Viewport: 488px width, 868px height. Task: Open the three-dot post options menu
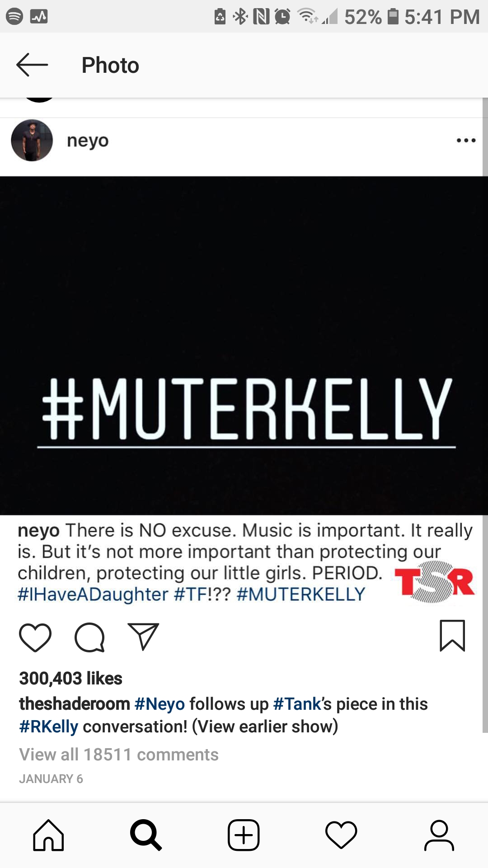tap(466, 141)
